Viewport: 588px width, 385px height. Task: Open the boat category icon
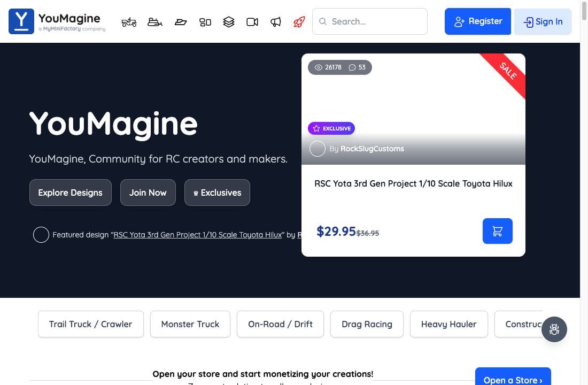(x=180, y=22)
